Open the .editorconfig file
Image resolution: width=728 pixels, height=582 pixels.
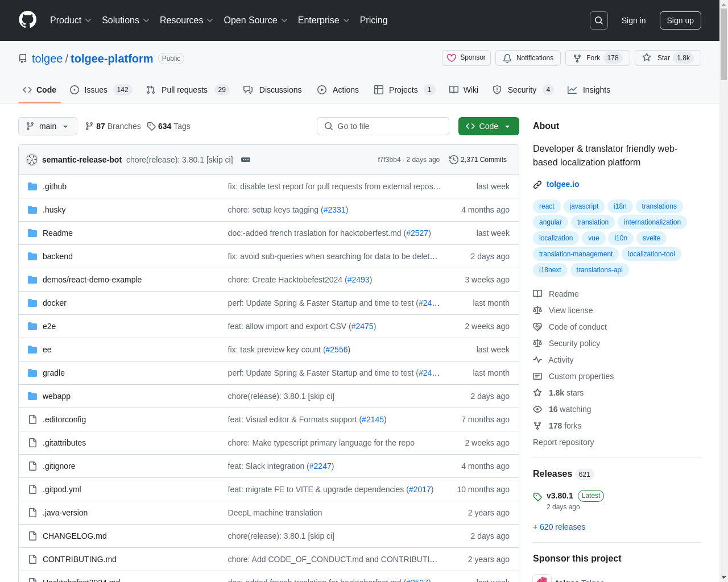pos(64,419)
